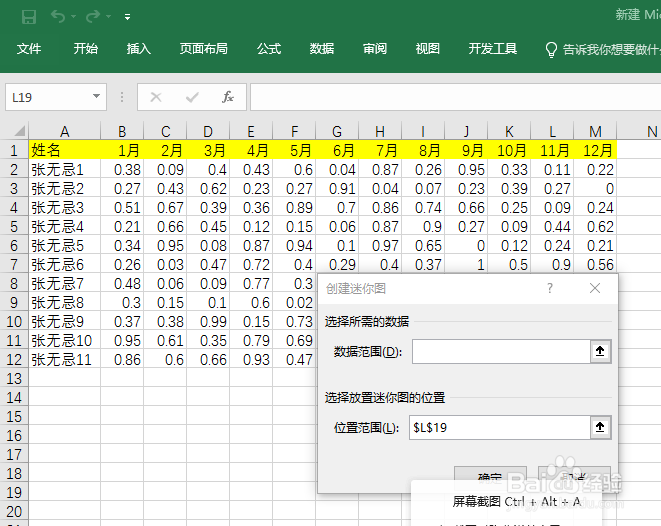Click cell M5 with value 0.62
This screenshot has width=661, height=526.
tap(595, 226)
